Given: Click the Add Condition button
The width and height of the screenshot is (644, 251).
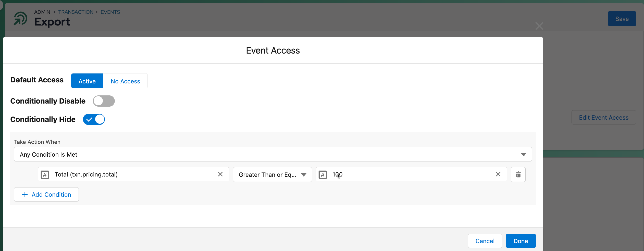Looking at the screenshot, I should (x=46, y=194).
